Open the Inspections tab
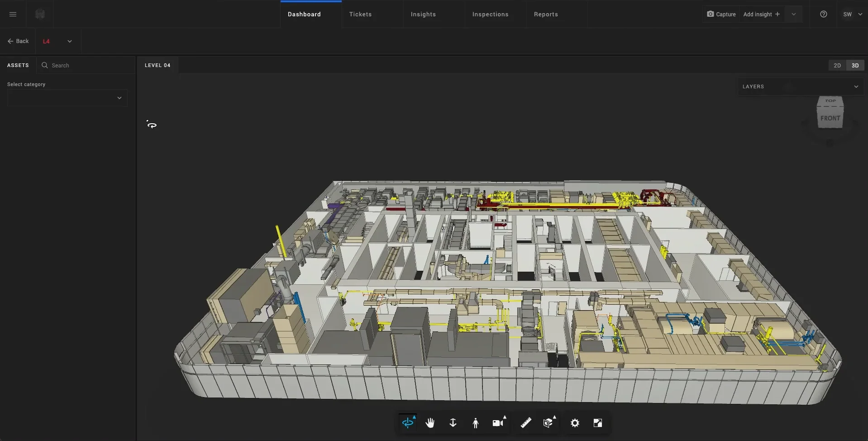Image resolution: width=868 pixels, height=441 pixels. pos(490,14)
